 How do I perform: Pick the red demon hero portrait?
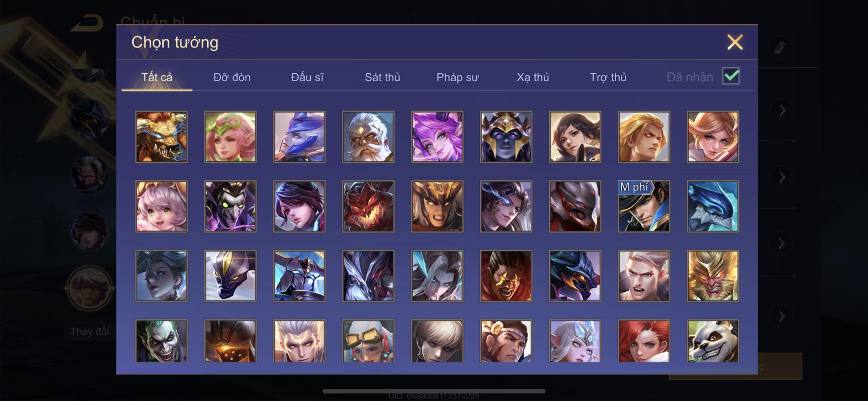pos(368,206)
